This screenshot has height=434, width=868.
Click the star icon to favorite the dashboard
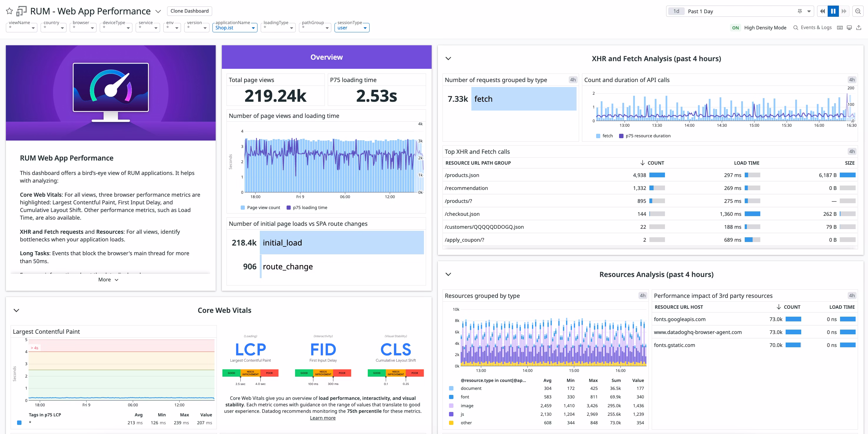coord(9,11)
